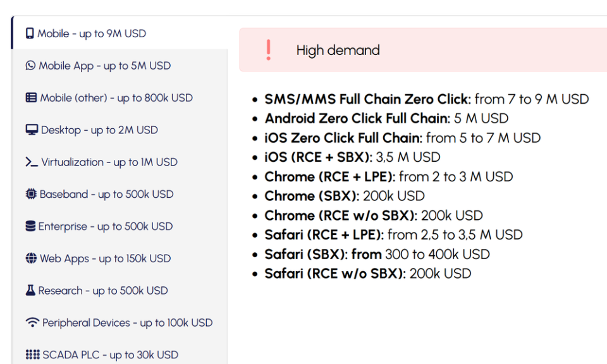Image resolution: width=607 pixels, height=364 pixels.
Task: Click the microchip Baseband icon
Action: [31, 195]
